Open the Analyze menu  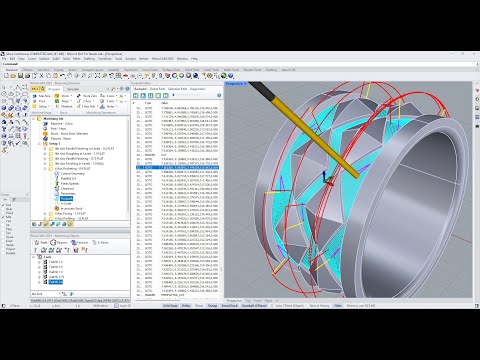[131, 59]
